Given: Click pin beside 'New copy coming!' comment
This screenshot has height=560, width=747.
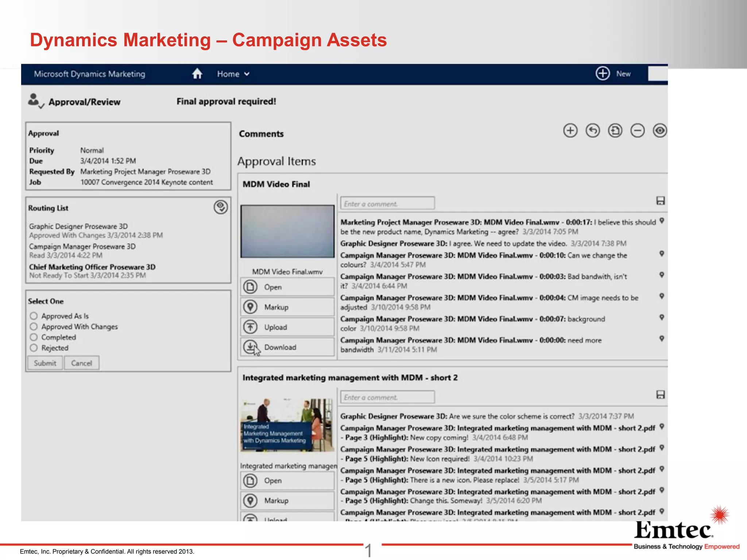Looking at the screenshot, I should 662,427.
